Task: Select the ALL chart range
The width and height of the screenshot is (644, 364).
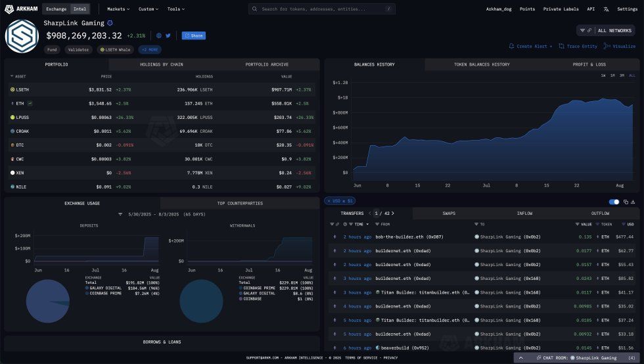Action: 632,76
